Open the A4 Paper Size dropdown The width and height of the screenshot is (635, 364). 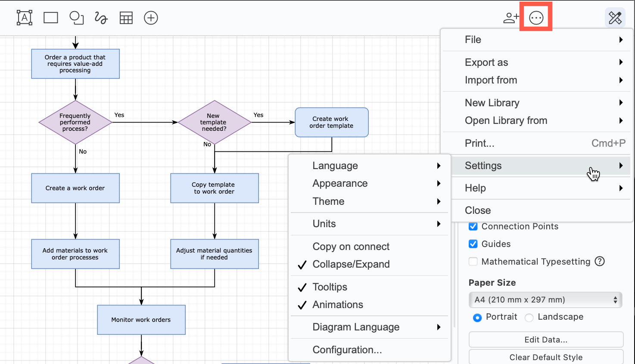pyautogui.click(x=545, y=299)
